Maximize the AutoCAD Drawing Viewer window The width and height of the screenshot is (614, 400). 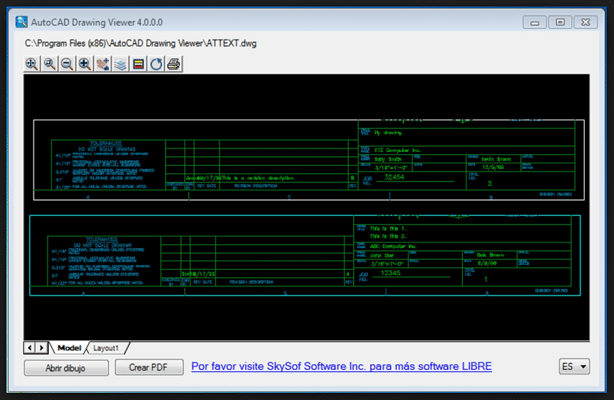[x=560, y=22]
